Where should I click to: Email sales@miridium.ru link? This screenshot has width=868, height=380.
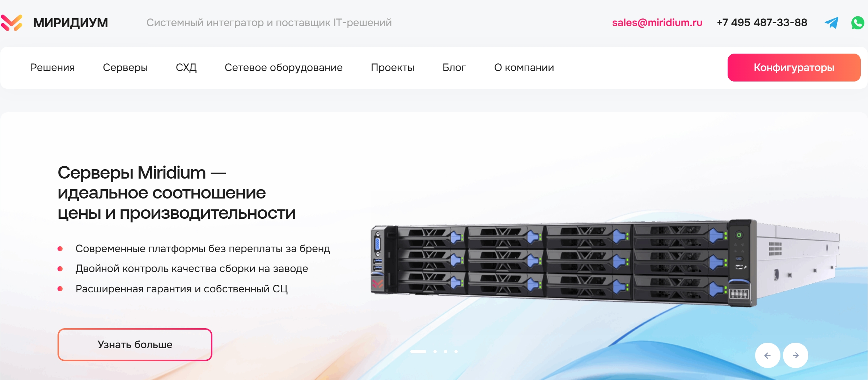657,22
